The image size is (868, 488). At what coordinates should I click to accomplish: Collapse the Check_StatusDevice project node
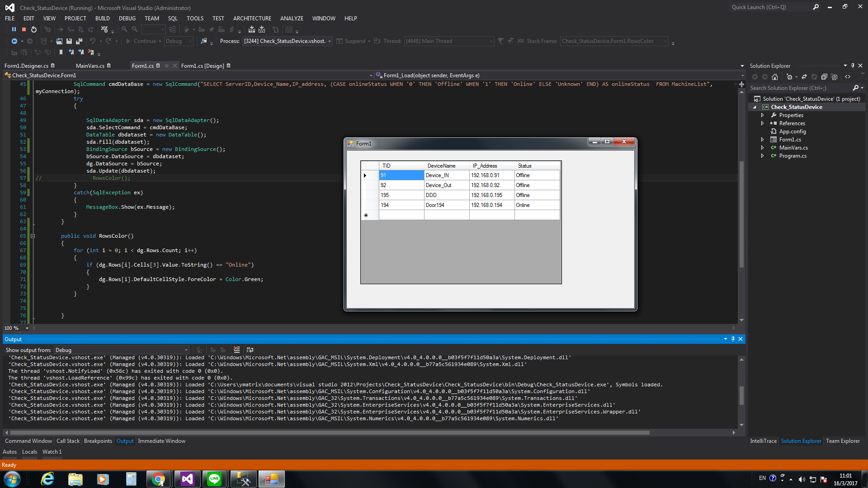(755, 107)
